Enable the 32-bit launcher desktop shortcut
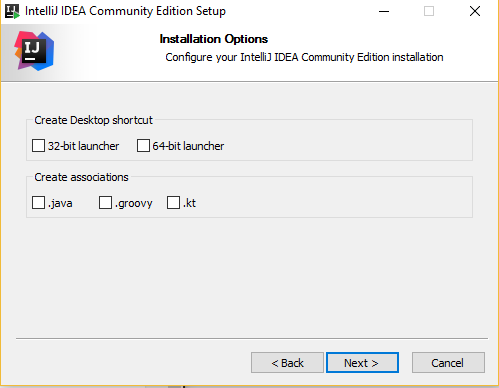 [x=38, y=146]
